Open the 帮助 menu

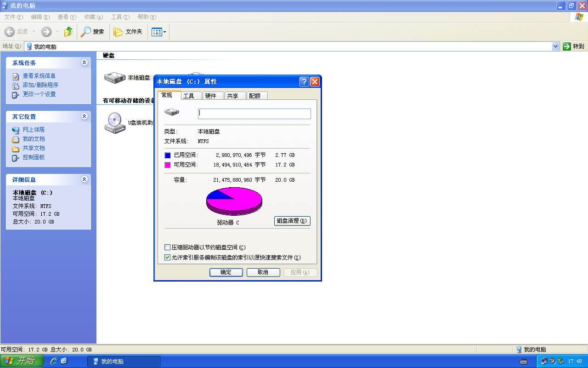[147, 17]
